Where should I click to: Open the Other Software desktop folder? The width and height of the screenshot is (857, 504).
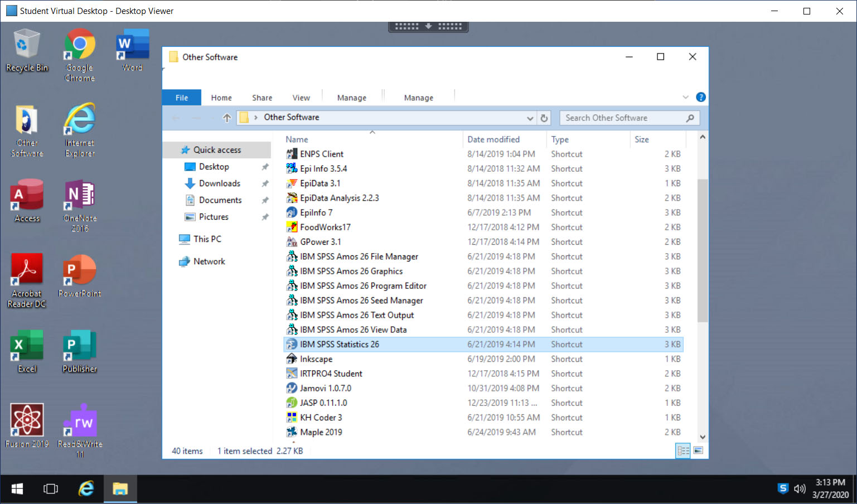(27, 131)
